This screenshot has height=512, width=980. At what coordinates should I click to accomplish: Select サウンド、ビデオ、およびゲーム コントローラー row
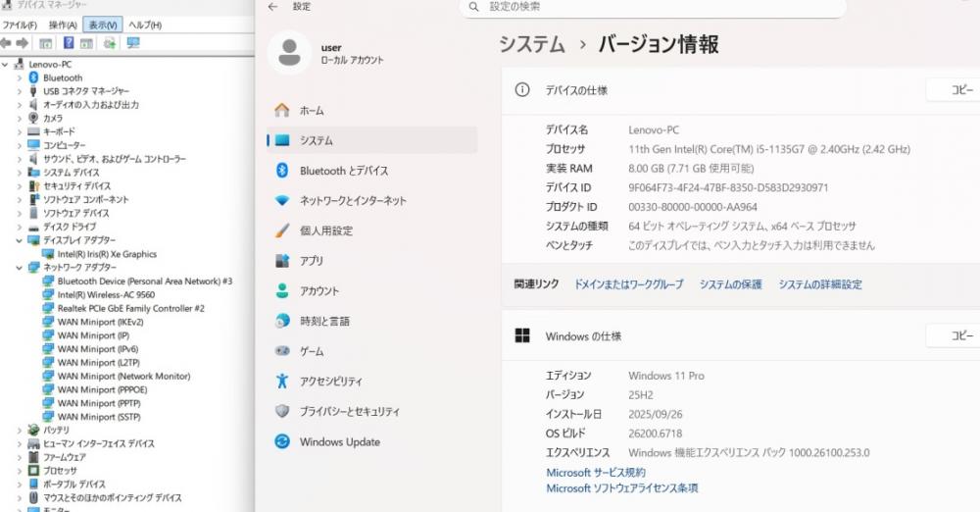pyautogui.click(x=115, y=159)
